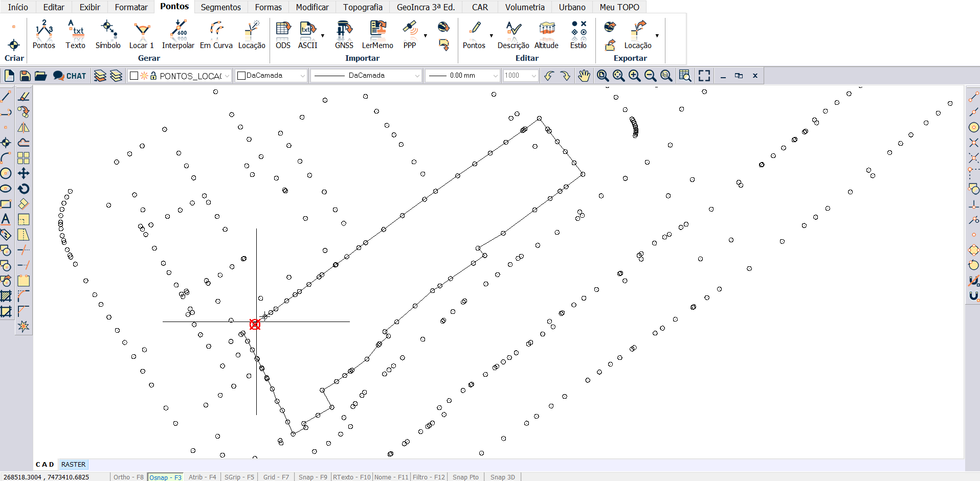Click the zoom in magnifier
Screen dimensions: 980x481
(634, 76)
